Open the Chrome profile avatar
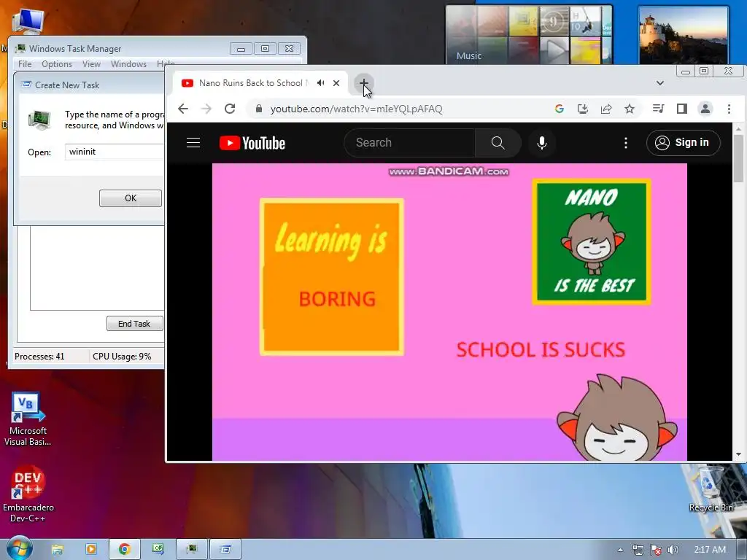The width and height of the screenshot is (747, 560). (705, 109)
